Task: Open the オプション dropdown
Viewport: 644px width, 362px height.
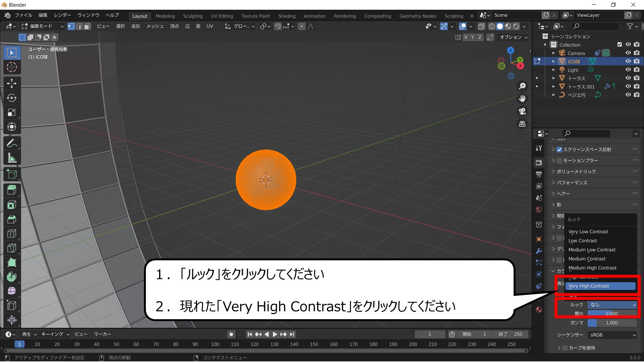Action: tap(513, 37)
